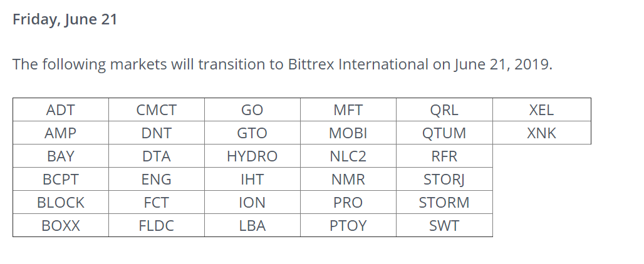Click the HYDRO cell in the table
Viewport: 644px width, 264px height.
(252, 156)
